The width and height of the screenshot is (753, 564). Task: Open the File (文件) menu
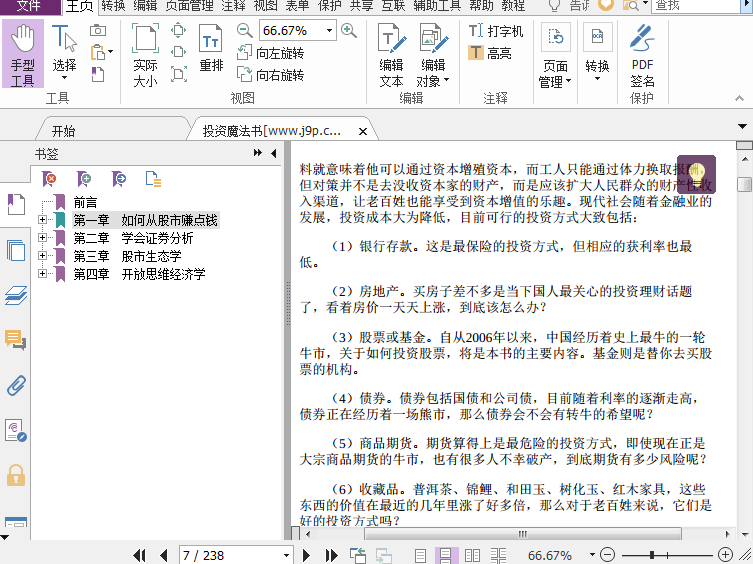click(x=29, y=6)
